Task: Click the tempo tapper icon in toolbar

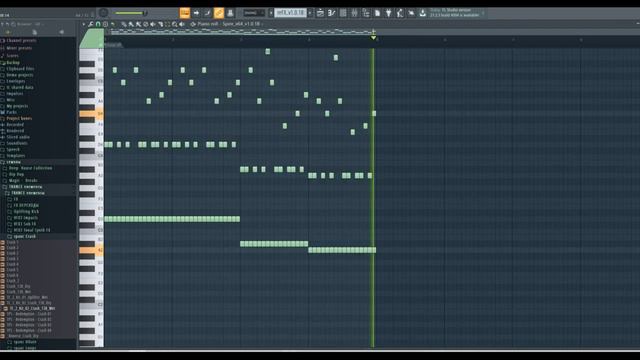Action: [400, 13]
